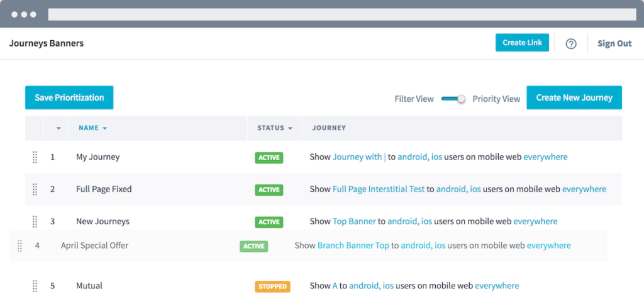Toggle the Filter View / Priority View switch
The height and width of the screenshot is (299, 644).
click(x=453, y=99)
